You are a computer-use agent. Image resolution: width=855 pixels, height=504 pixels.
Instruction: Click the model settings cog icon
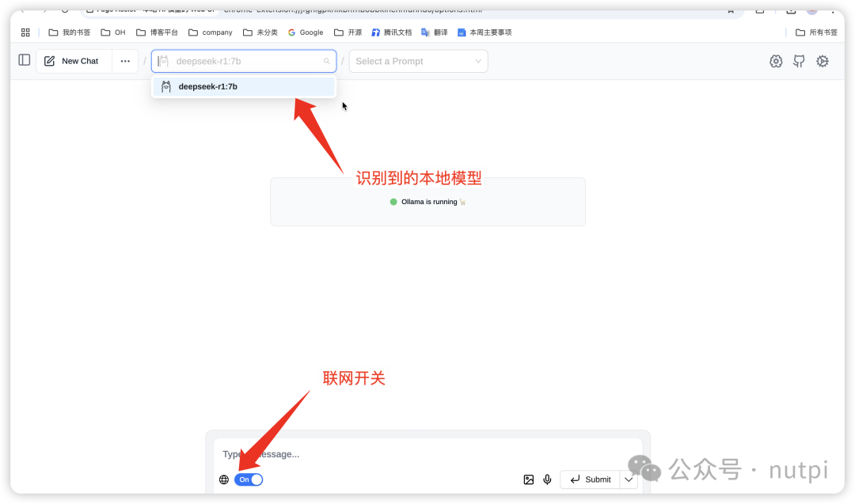[823, 61]
